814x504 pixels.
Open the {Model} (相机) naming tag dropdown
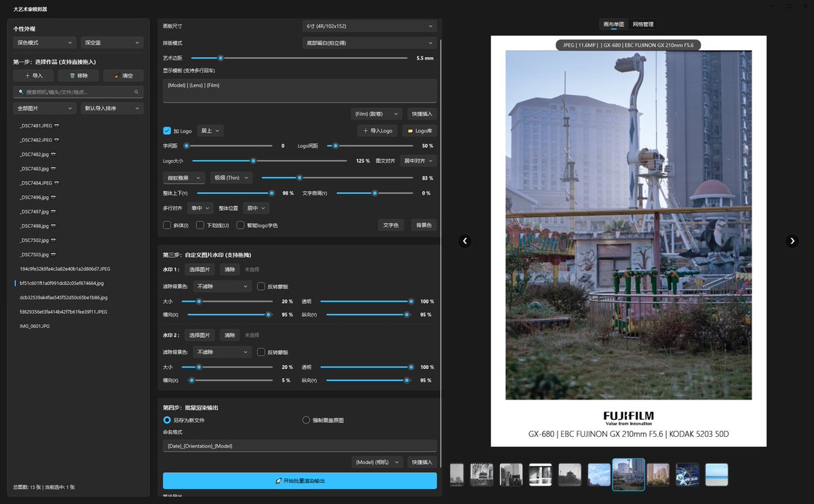coord(376,462)
